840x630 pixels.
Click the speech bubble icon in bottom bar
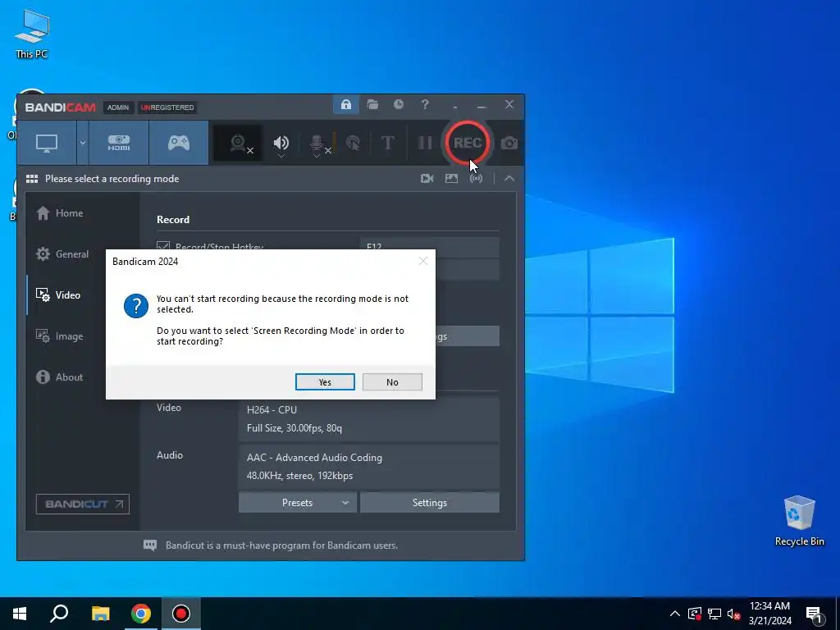pos(150,546)
